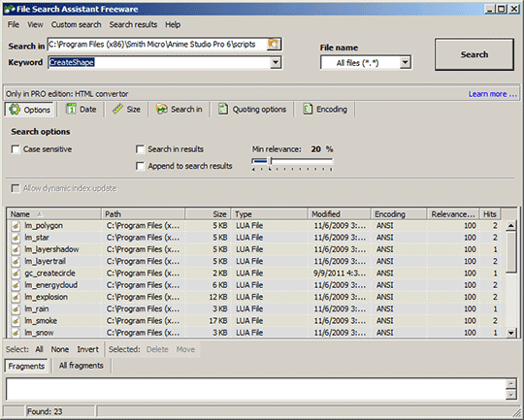Click the file icon of lm_star row

[x=16, y=238]
